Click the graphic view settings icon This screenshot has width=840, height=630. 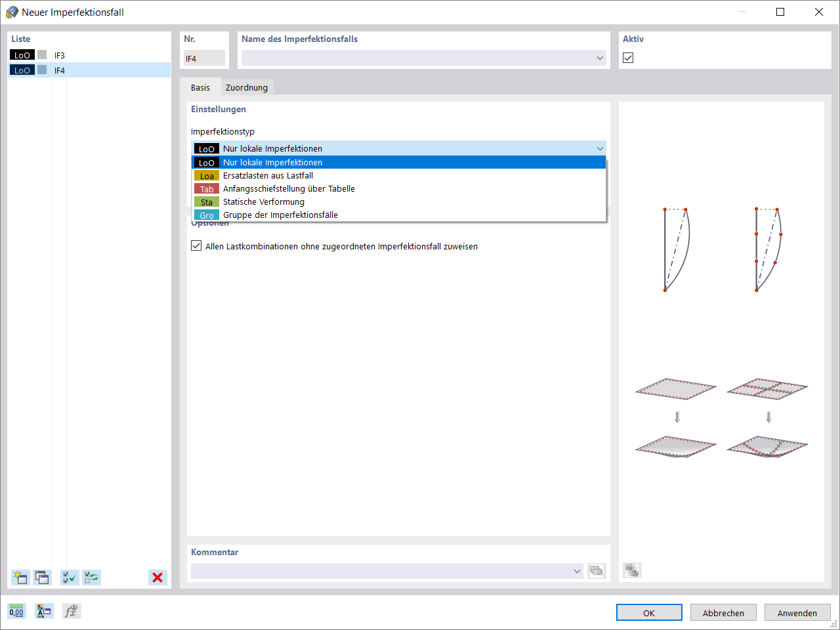click(632, 570)
